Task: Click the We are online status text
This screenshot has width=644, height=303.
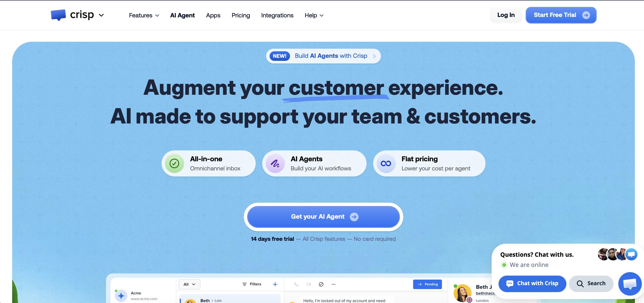Action: click(529, 265)
